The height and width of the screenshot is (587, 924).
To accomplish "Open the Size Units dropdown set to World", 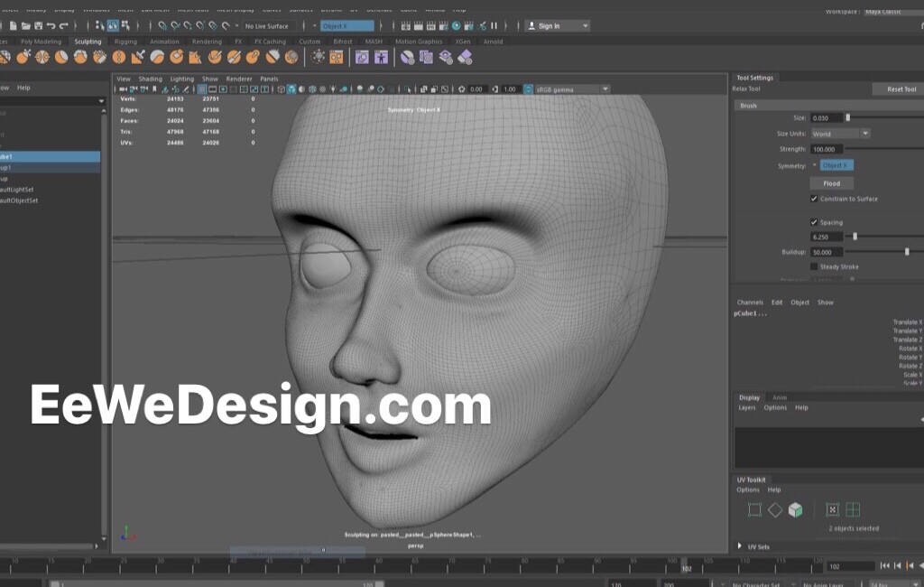I will click(840, 133).
